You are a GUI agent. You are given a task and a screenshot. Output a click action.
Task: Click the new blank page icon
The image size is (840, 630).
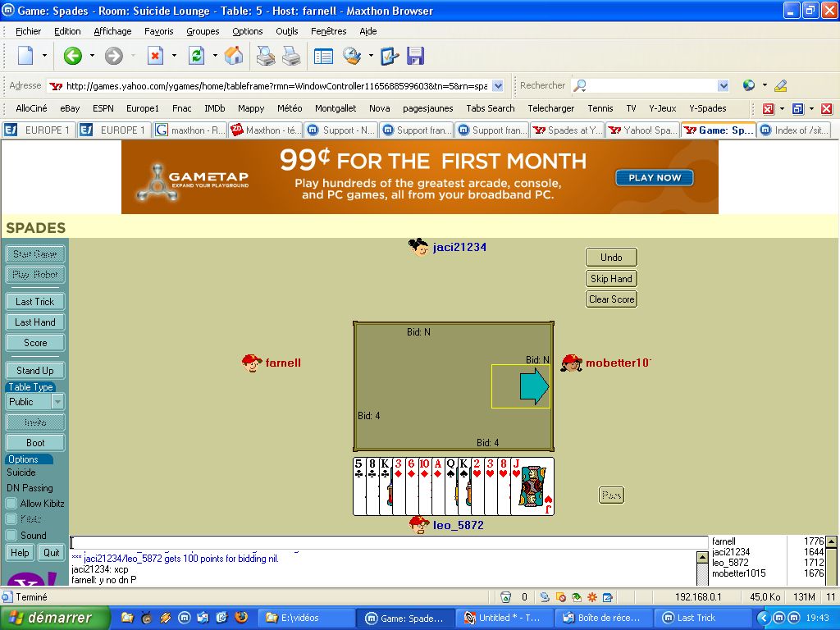[x=25, y=56]
